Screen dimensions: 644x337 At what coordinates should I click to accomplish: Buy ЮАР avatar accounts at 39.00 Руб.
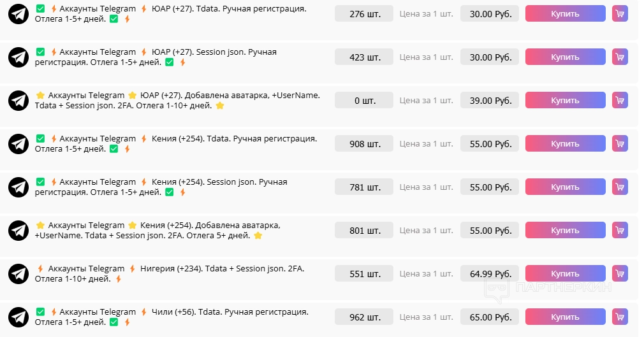tap(565, 100)
